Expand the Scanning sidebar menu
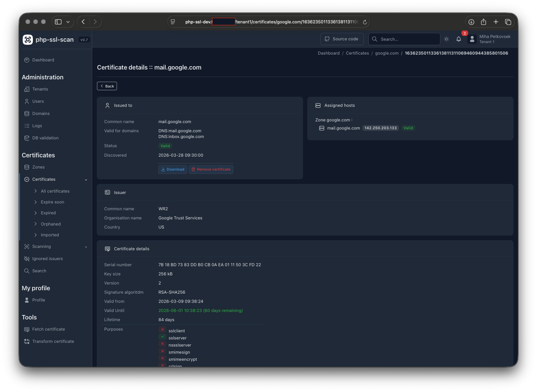Screen dimensions: 537x392 point(86,247)
